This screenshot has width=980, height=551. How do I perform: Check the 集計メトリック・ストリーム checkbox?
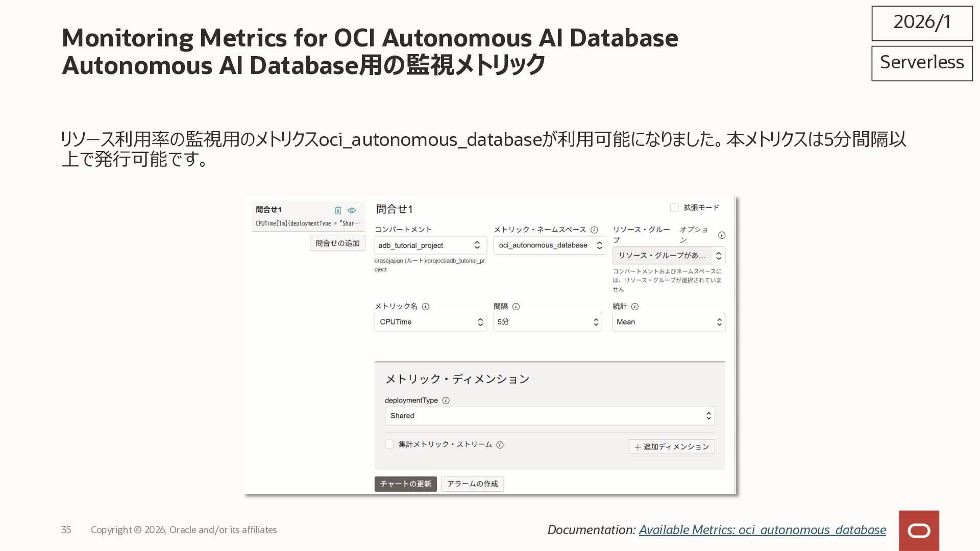click(x=389, y=444)
